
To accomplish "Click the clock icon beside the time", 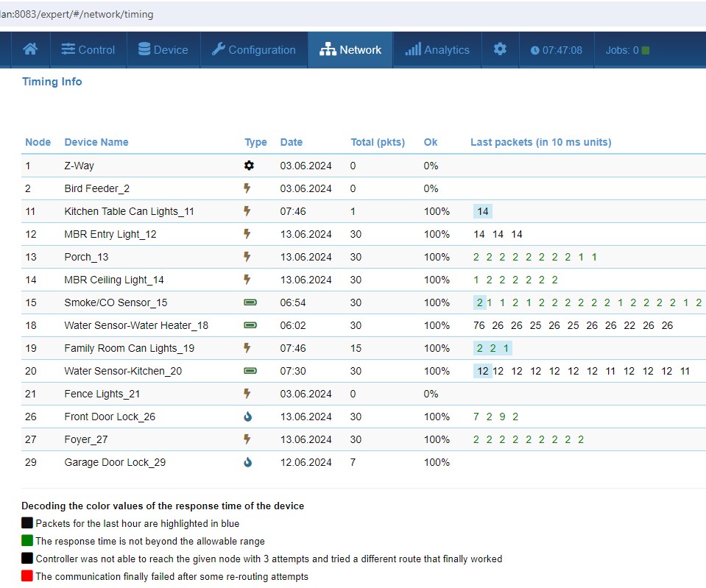I will pos(535,51).
